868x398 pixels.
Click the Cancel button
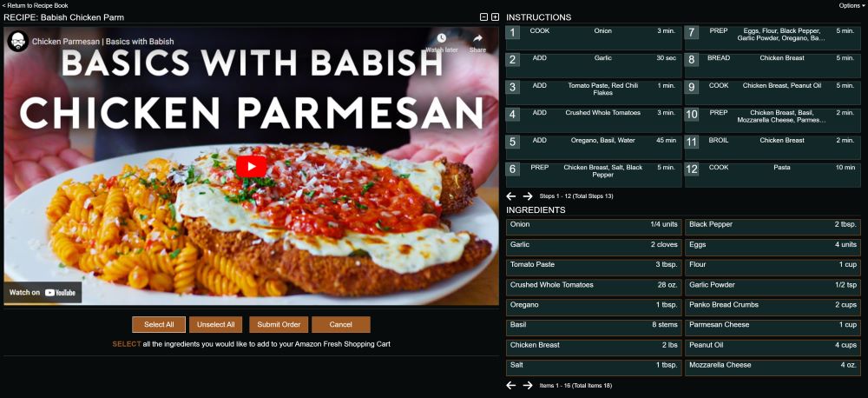pos(341,325)
